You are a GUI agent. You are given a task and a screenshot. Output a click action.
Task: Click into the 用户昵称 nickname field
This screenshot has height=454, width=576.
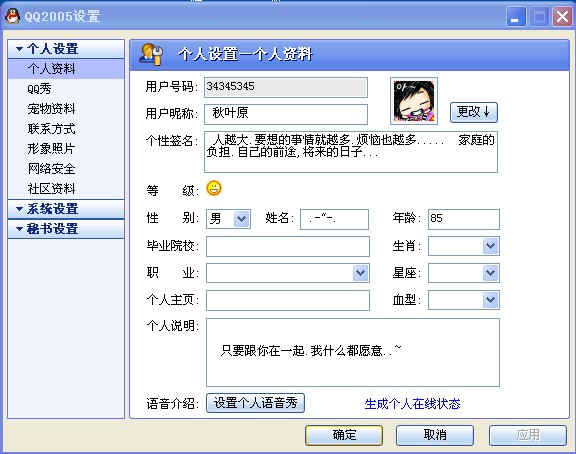coord(286,114)
